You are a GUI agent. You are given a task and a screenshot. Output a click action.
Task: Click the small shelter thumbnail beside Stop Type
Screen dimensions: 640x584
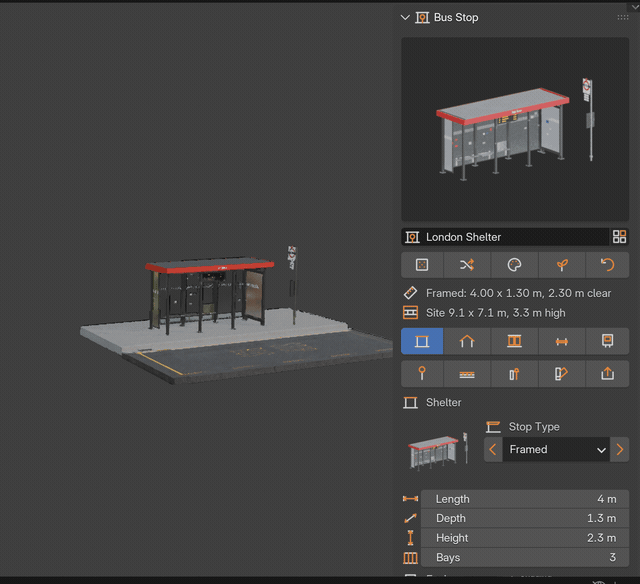click(438, 452)
